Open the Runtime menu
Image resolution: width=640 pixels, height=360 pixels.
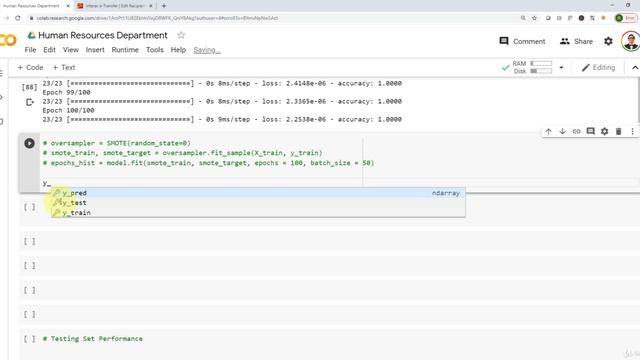point(125,50)
